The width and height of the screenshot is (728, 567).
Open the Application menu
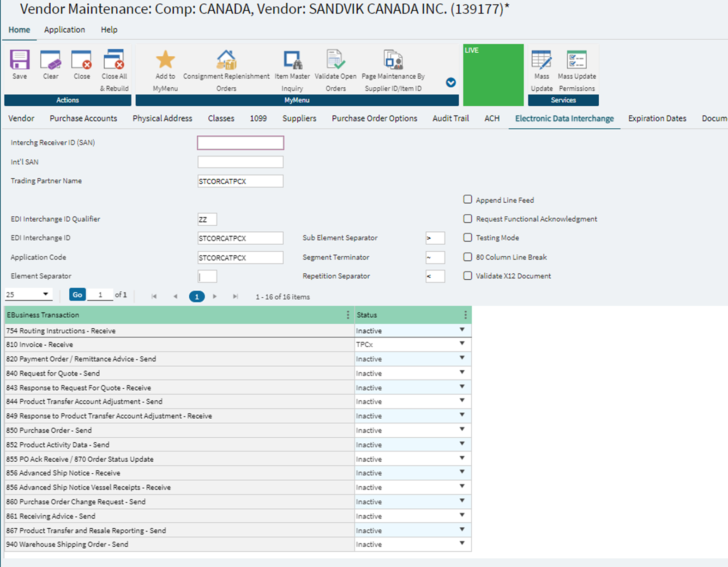tap(65, 30)
